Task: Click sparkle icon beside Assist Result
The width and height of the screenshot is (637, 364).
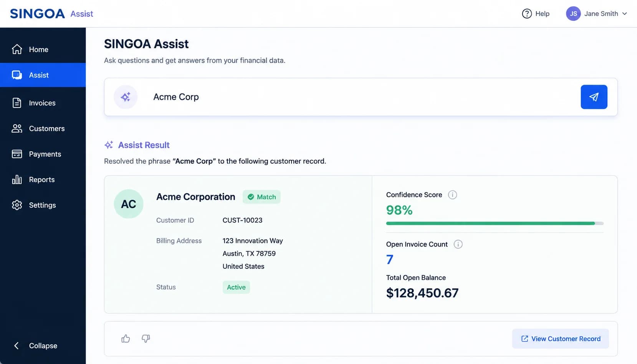Action: tap(109, 145)
